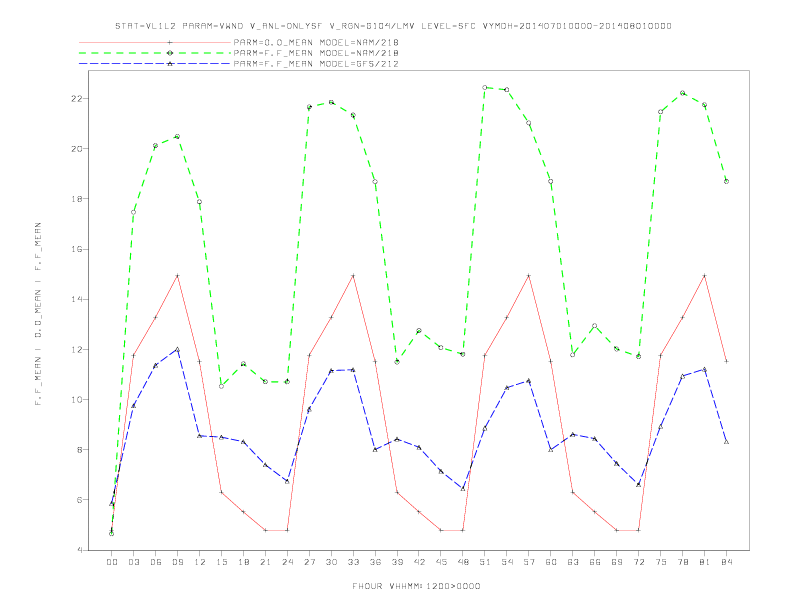Click x-axis tick label 66
This screenshot has width=792, height=612.
595,562
